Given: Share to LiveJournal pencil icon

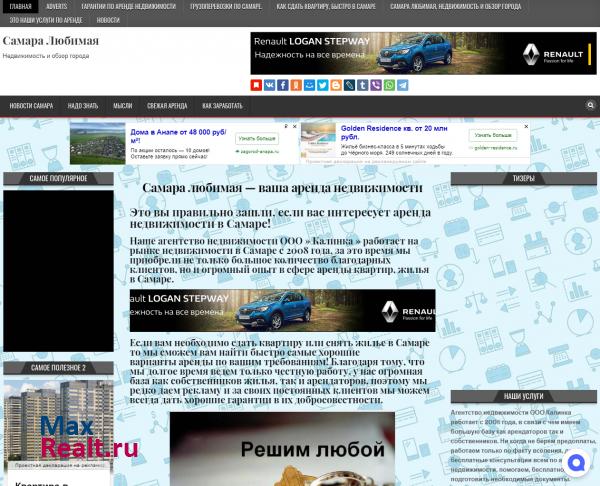Looking at the screenshot, I should (x=349, y=85).
